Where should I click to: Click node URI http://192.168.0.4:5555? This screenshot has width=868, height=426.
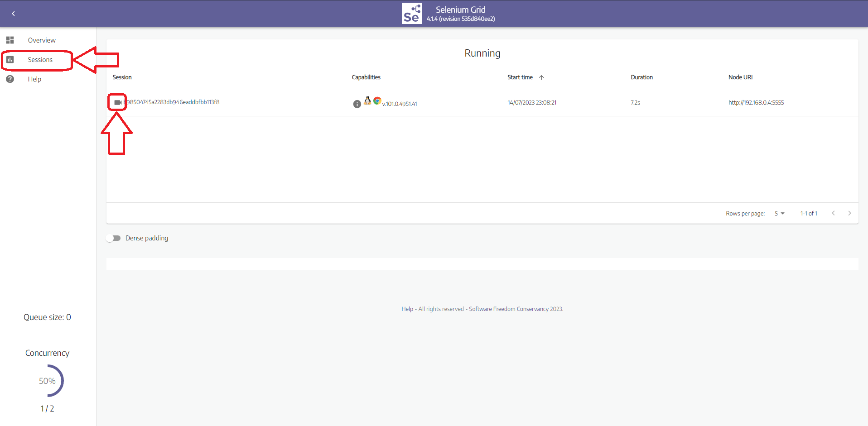756,102
